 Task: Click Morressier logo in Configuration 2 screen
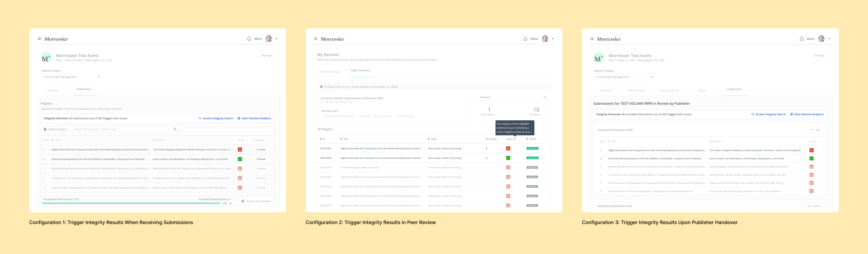333,39
